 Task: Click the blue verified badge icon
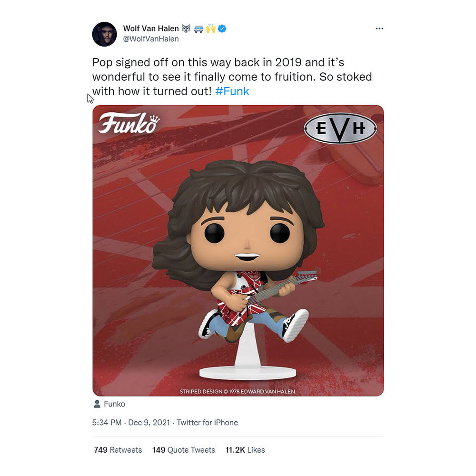point(222,29)
